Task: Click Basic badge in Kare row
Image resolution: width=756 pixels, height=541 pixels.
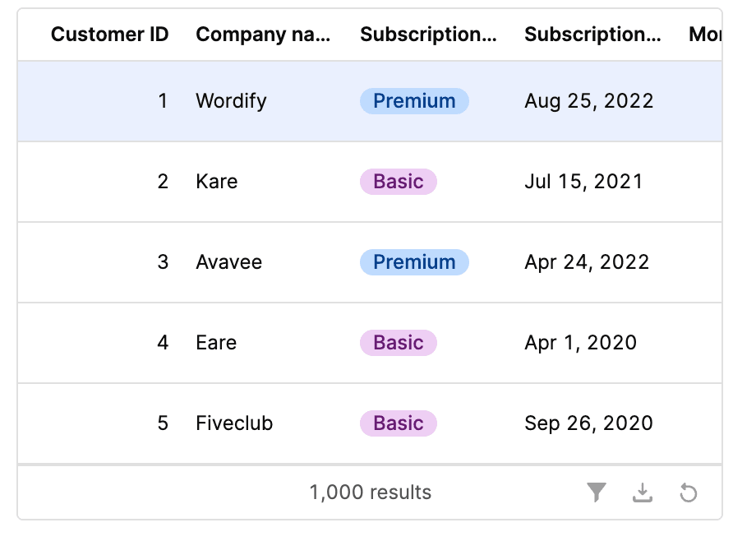Action: point(399,182)
